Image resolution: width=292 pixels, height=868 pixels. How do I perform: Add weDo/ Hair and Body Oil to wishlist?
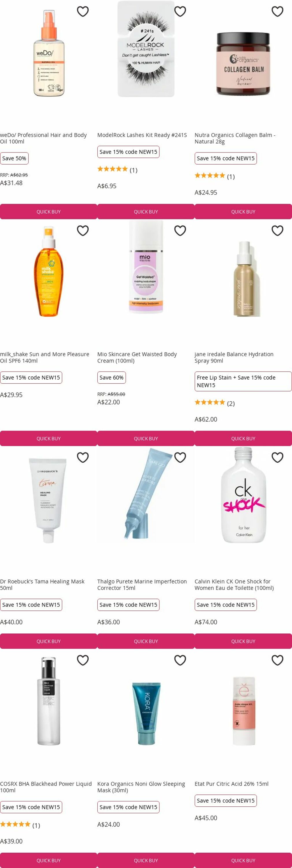83,12
